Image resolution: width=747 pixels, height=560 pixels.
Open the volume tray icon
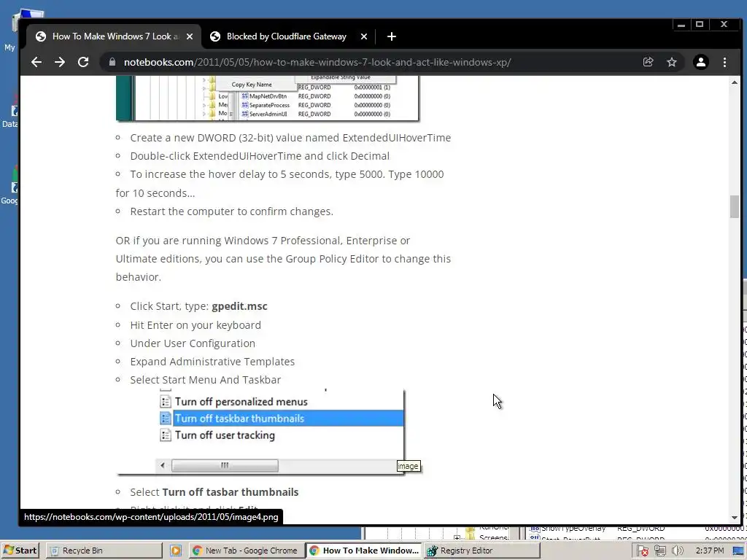coord(677,551)
